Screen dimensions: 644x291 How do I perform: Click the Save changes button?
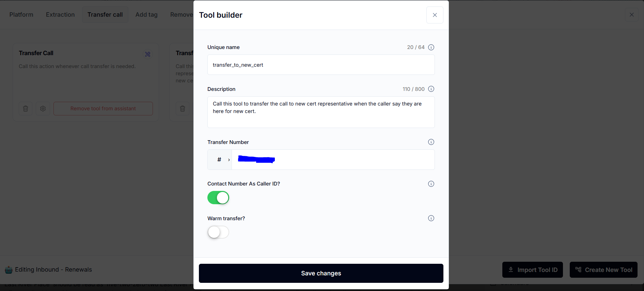[x=321, y=273]
